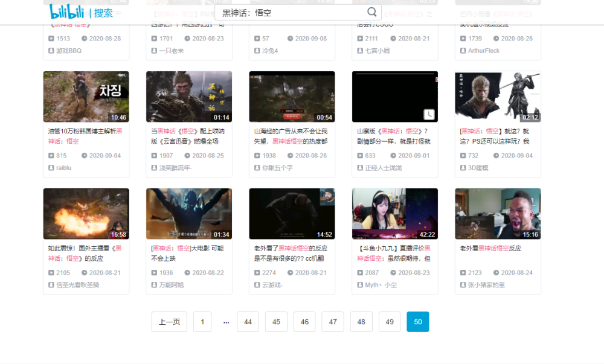Click the play count text 2123

coord(475,272)
